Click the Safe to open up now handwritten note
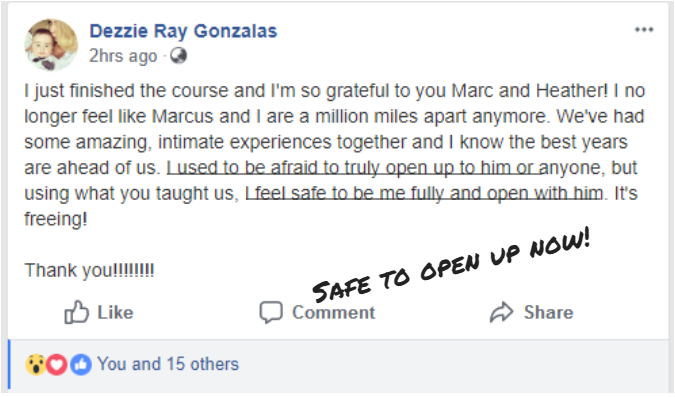Viewport: 675px width, 397px height. (x=451, y=266)
